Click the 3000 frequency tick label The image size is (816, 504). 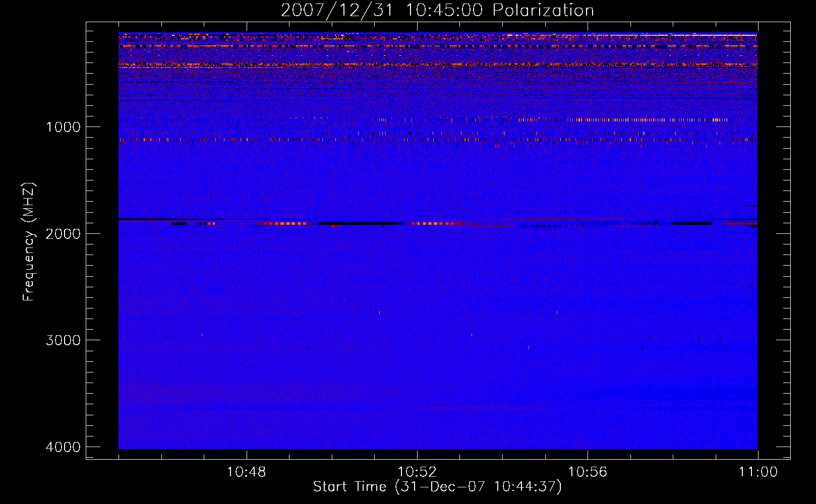click(x=64, y=340)
